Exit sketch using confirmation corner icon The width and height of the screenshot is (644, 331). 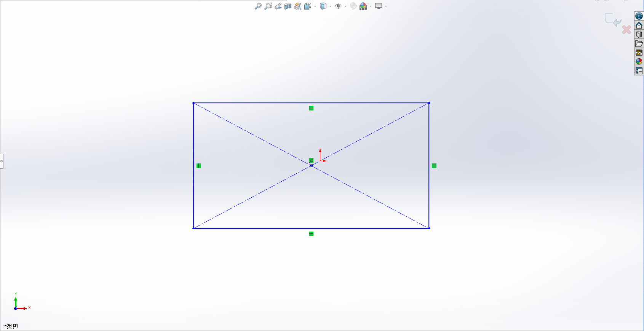coord(613,20)
